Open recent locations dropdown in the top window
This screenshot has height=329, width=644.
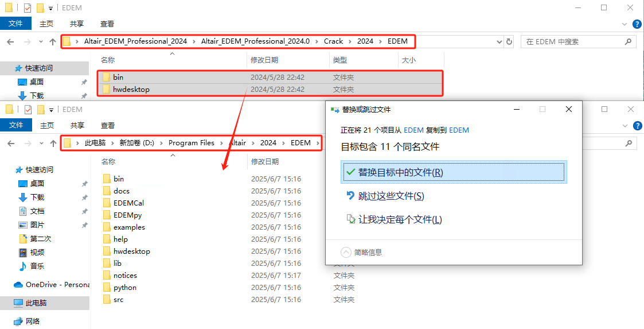41,41
